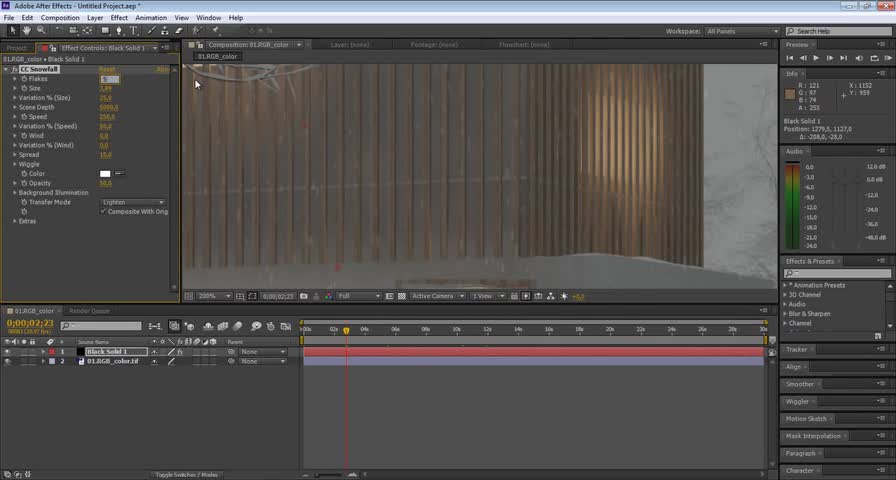Pick the Horizontal Type tool

pyautogui.click(x=133, y=31)
